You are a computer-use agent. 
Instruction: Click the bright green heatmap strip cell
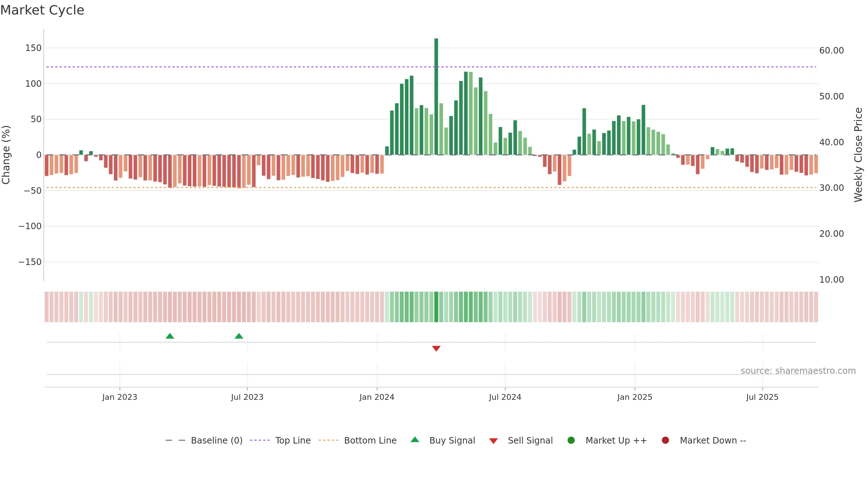click(x=436, y=307)
